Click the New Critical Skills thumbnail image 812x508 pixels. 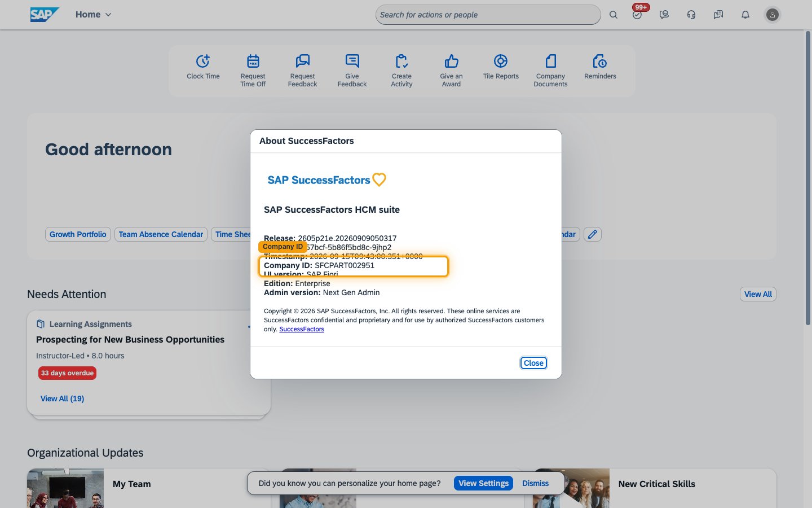pyautogui.click(x=571, y=488)
